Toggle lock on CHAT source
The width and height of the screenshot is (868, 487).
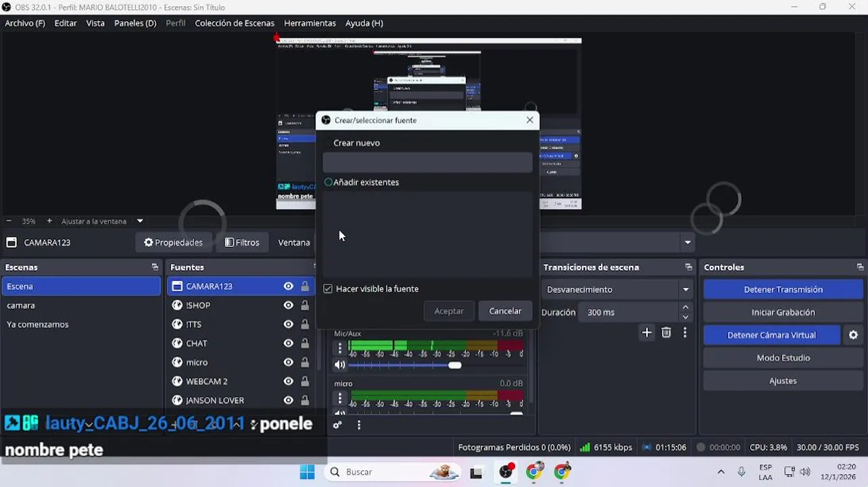305,343
